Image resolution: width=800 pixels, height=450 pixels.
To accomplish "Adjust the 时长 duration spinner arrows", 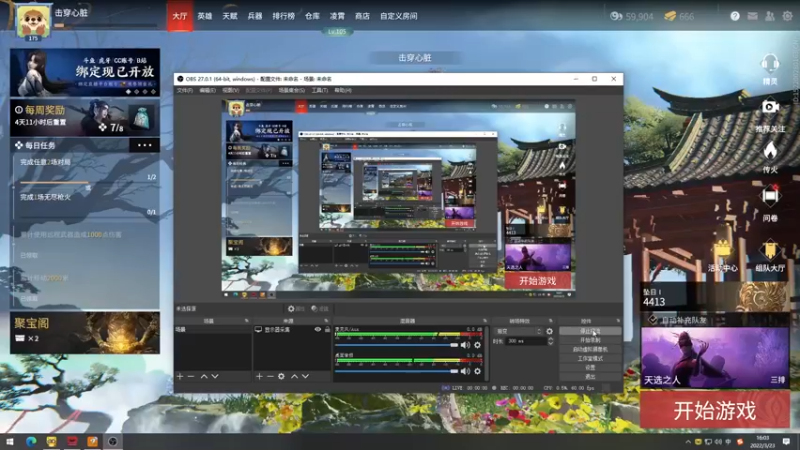I will [550, 341].
